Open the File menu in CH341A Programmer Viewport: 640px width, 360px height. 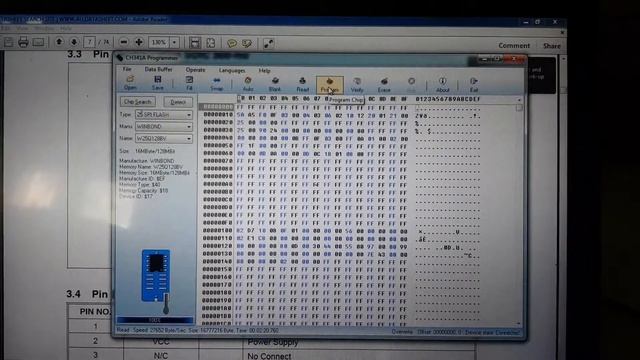tap(127, 69)
